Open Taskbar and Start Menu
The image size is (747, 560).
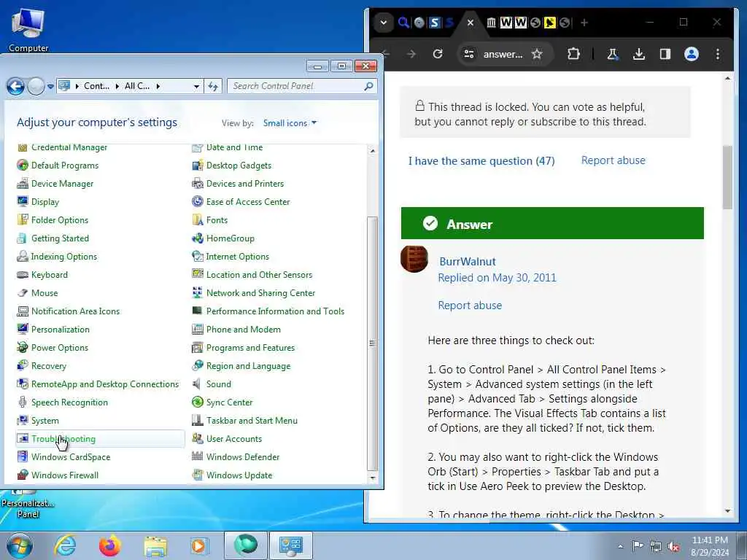(x=252, y=421)
